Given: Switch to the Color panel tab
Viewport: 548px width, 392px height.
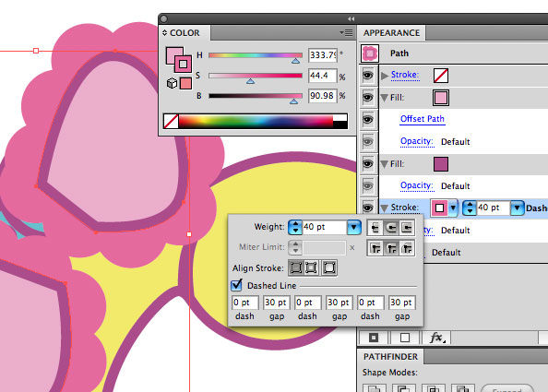Looking at the screenshot, I should point(185,33).
